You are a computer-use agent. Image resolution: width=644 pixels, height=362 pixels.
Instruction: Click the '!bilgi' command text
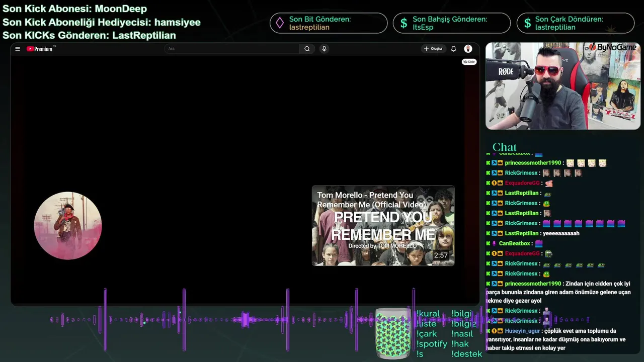(x=462, y=314)
